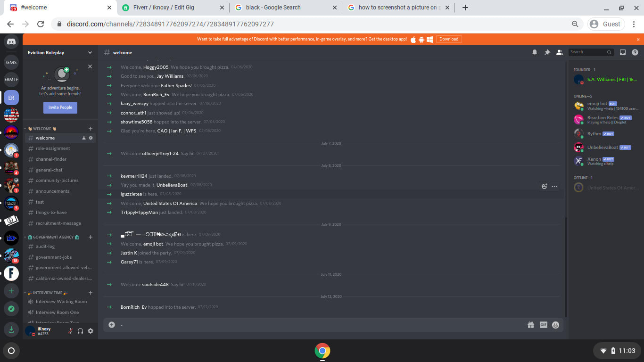Click username officerjeffrey1-24 in chat

[160, 154]
